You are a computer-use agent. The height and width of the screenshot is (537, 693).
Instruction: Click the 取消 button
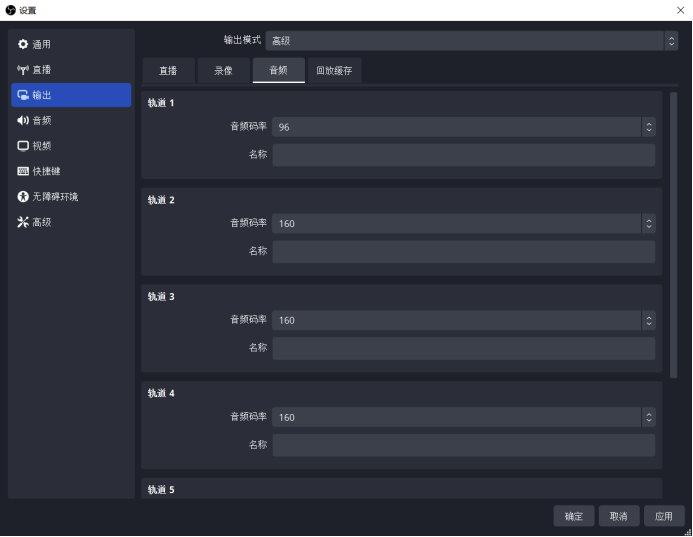(619, 516)
